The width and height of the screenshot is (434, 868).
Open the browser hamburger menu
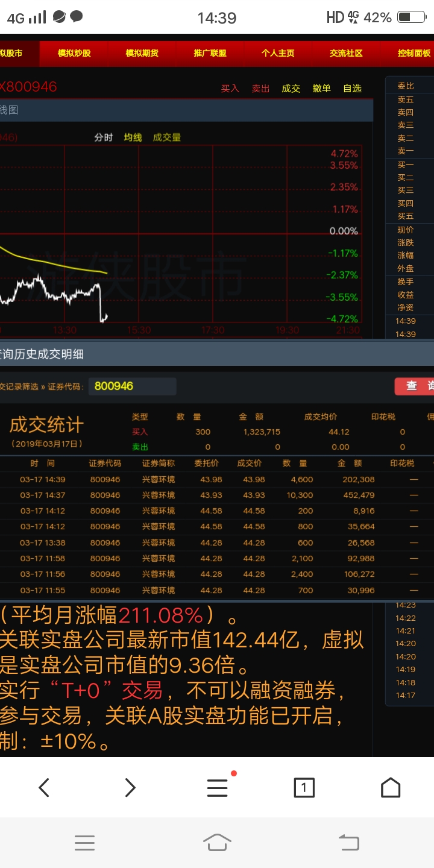click(x=217, y=787)
